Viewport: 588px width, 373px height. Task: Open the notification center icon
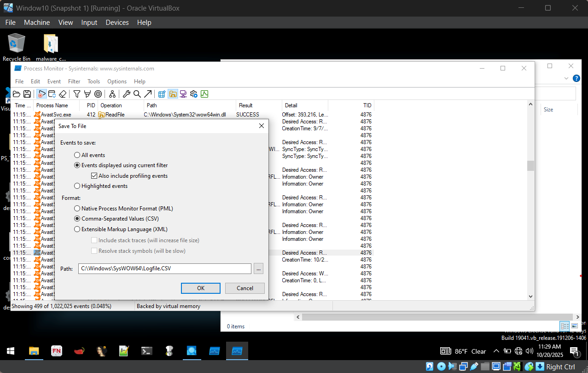[x=575, y=352]
